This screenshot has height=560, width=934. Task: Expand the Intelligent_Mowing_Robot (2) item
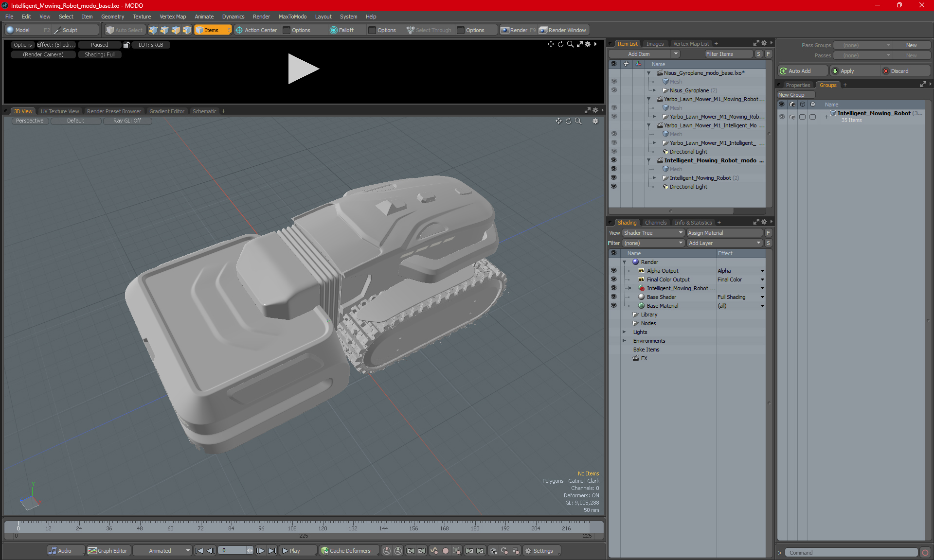tap(655, 178)
